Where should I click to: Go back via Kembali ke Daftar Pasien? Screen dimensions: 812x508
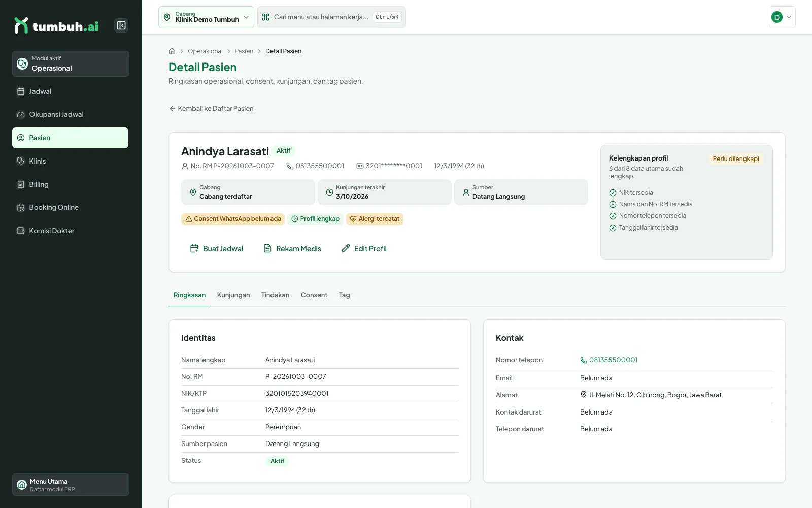tap(211, 109)
